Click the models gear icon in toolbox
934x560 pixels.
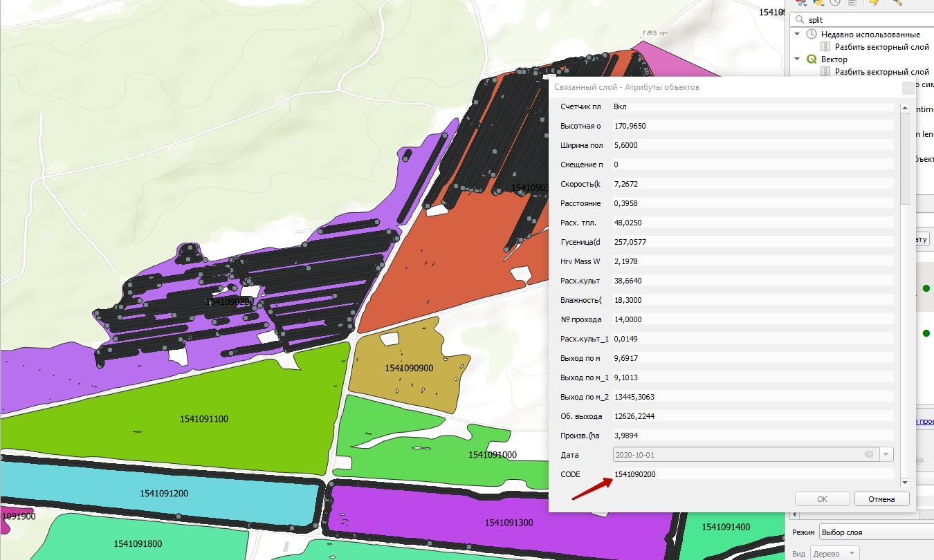pos(801,3)
